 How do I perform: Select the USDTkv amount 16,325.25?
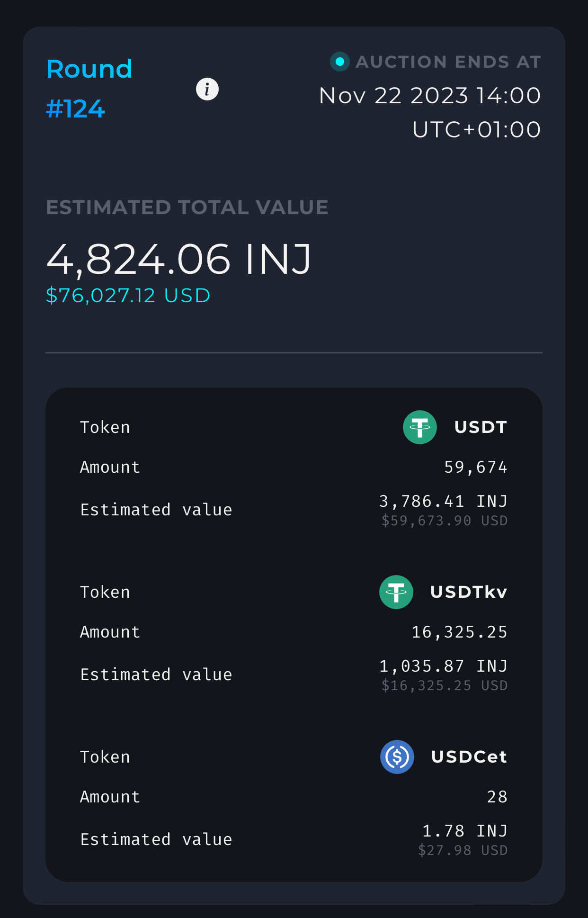coord(459,632)
